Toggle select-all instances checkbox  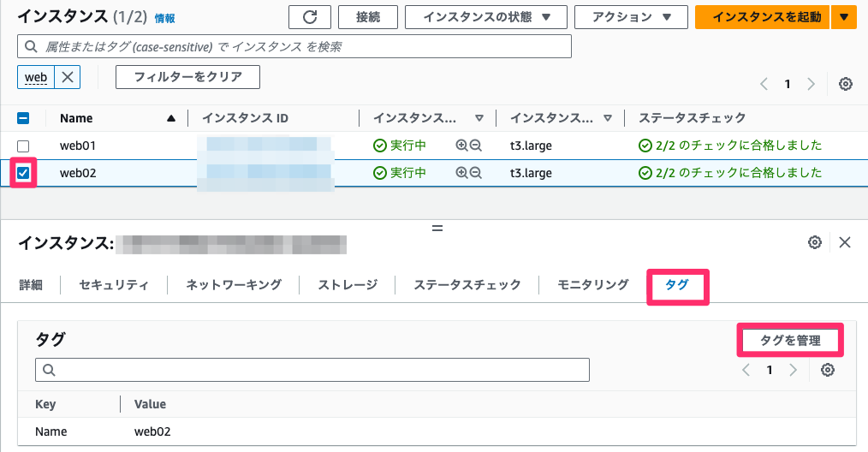click(23, 118)
